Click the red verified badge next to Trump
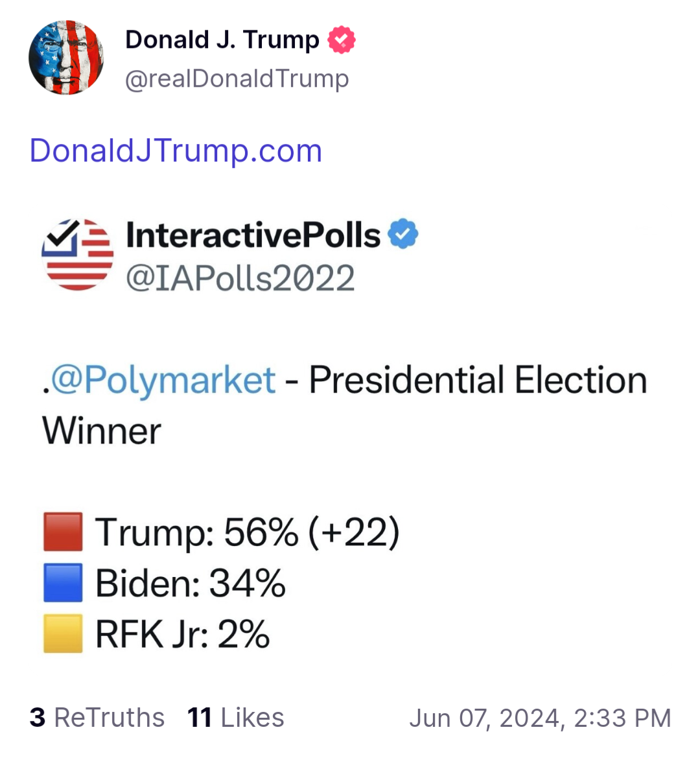This screenshot has height=758, width=700. 342,40
